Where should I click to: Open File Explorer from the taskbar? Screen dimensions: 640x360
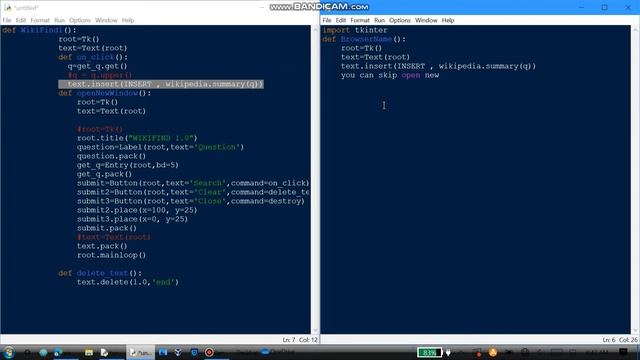(89, 352)
